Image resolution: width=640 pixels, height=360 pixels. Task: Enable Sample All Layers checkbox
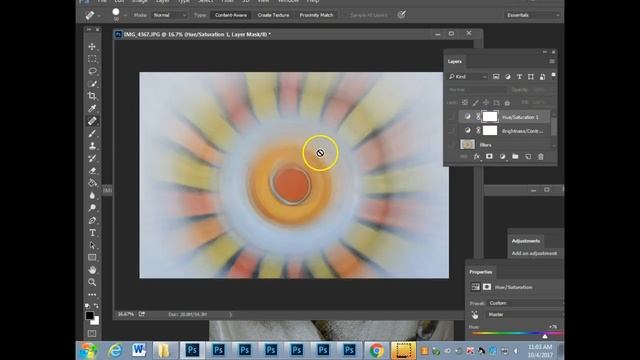346,15
